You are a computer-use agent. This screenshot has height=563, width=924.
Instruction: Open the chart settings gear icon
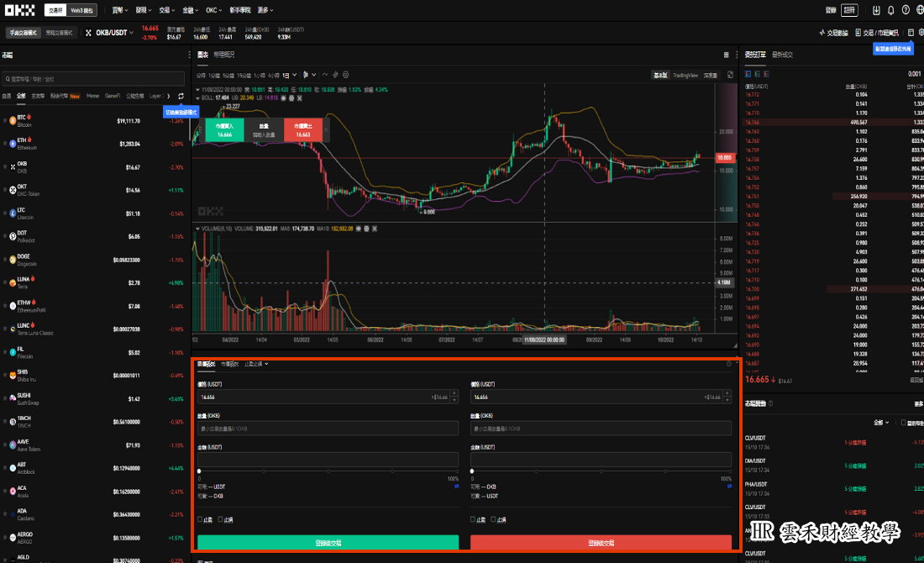pyautogui.click(x=346, y=75)
